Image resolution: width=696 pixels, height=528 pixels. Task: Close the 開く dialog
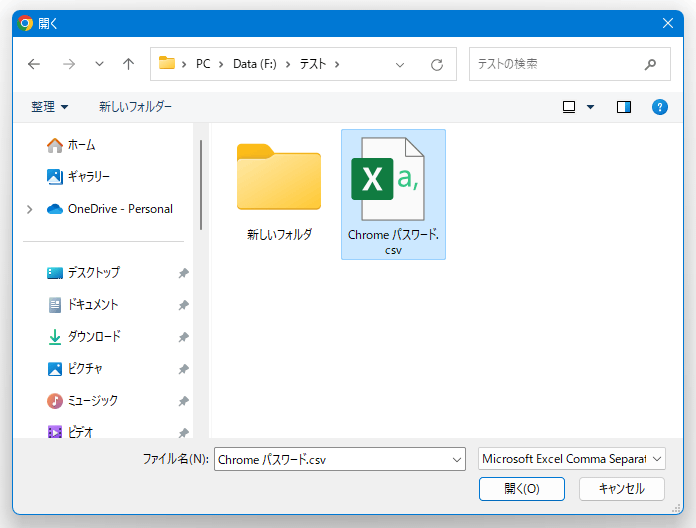(x=668, y=23)
